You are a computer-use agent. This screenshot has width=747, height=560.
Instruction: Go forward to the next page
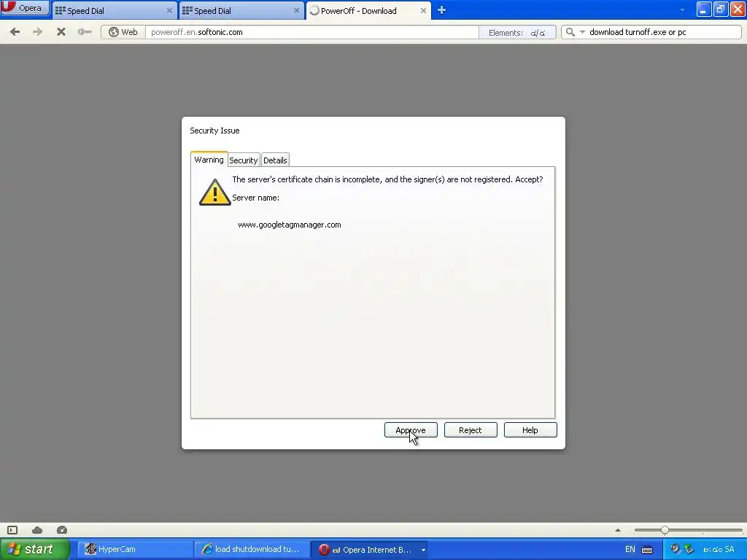pyautogui.click(x=38, y=32)
